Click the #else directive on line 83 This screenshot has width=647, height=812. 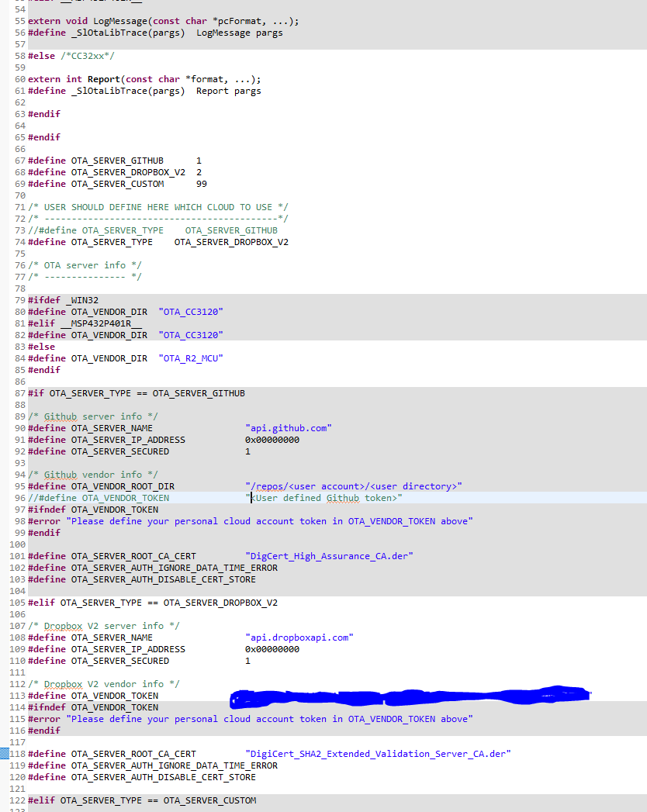[x=41, y=347]
